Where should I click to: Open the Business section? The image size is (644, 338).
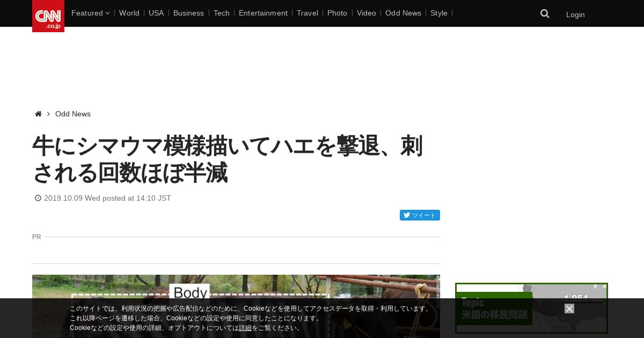click(188, 13)
